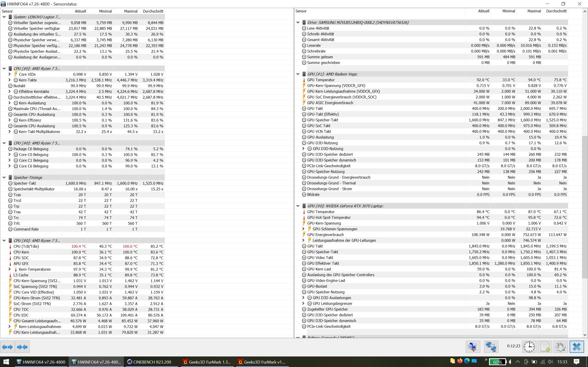The width and height of the screenshot is (588, 367).
Task: Expand the Kern-Takte row
Action: (9, 80)
